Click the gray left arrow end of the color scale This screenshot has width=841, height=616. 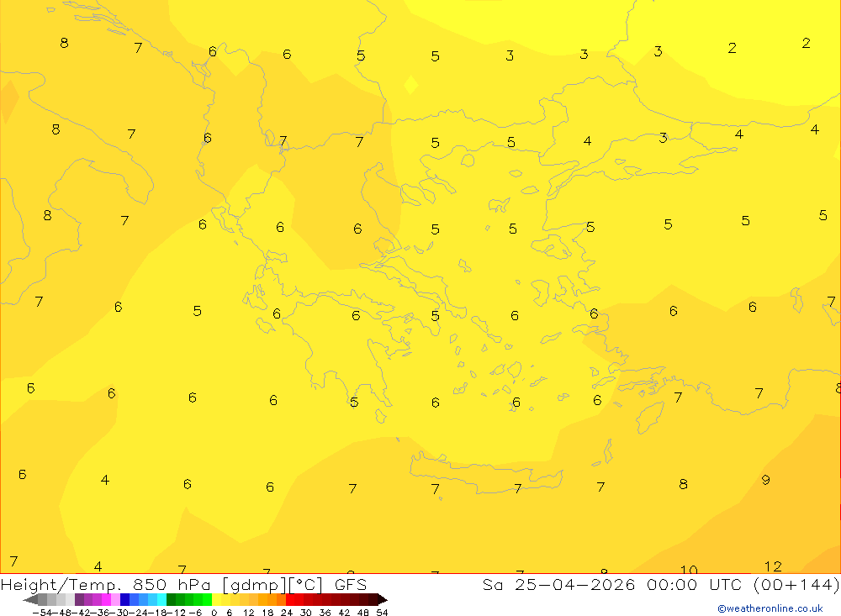tap(30, 599)
